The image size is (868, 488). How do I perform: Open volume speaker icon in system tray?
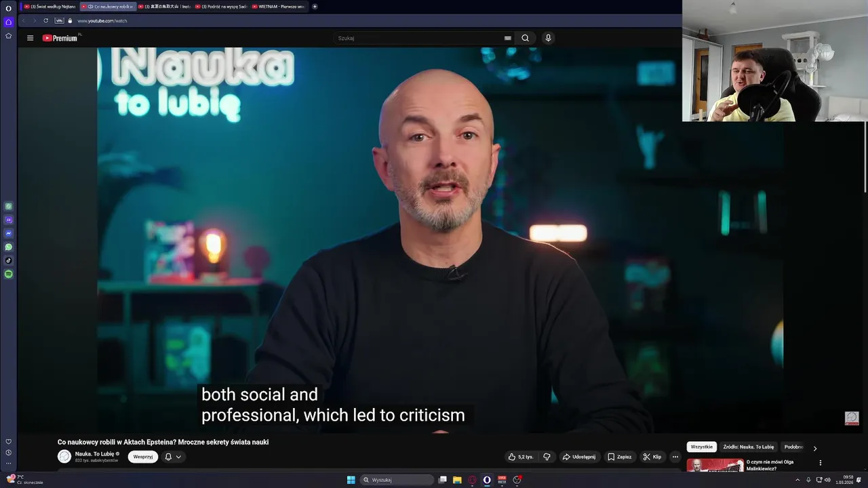click(827, 480)
